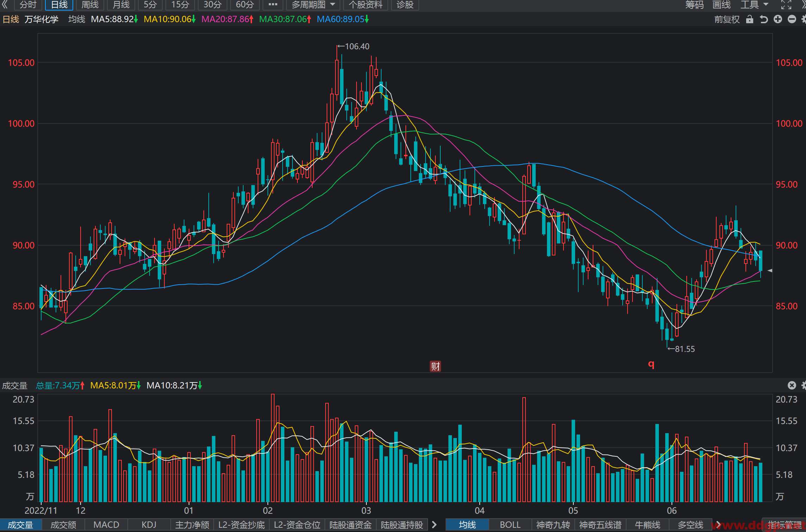Click the 筹码 chip distribution button
The height and width of the screenshot is (532, 806).
point(694,5)
